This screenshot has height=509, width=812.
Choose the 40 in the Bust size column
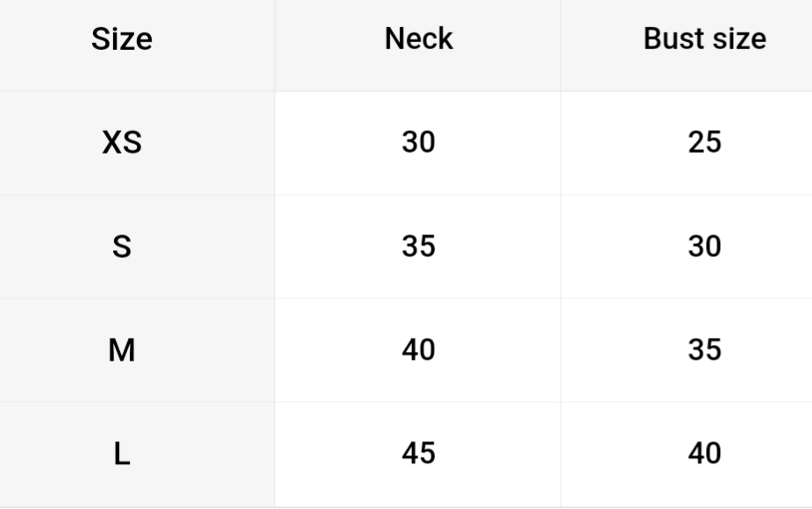point(704,454)
